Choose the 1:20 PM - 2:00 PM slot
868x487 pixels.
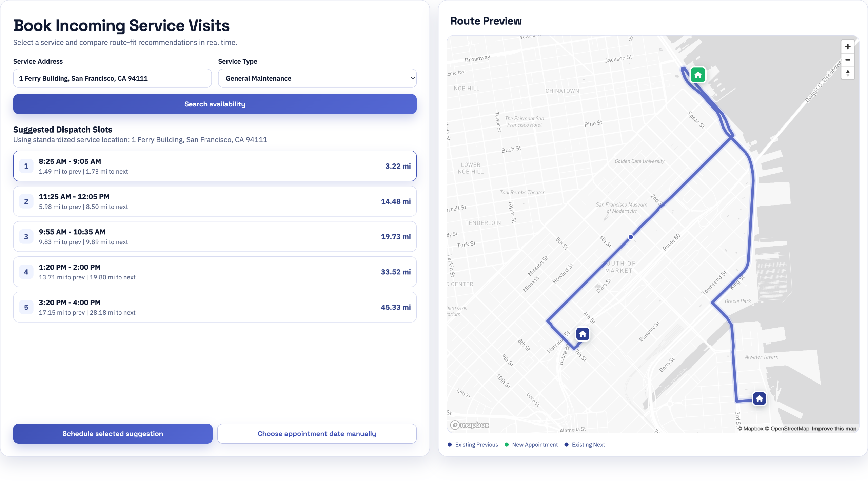coord(215,272)
